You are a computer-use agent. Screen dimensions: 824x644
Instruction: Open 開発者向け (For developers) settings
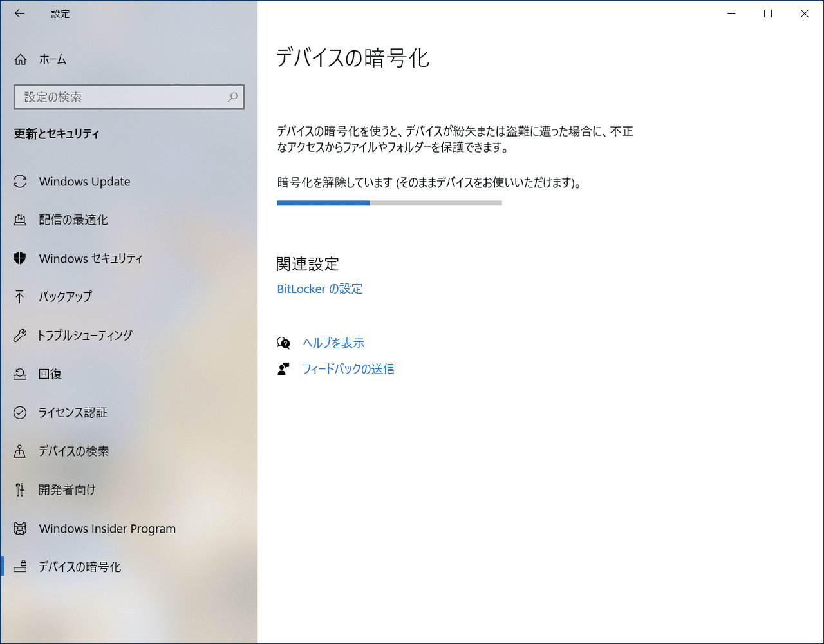point(21,489)
